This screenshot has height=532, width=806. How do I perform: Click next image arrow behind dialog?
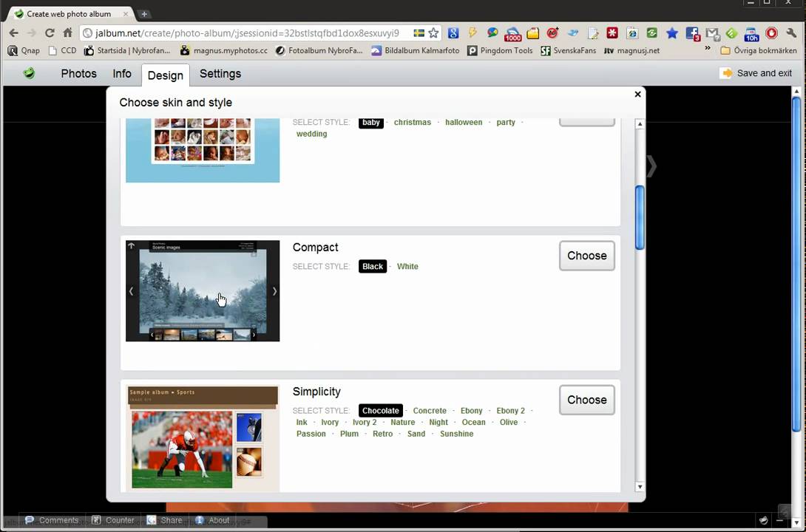pos(651,166)
